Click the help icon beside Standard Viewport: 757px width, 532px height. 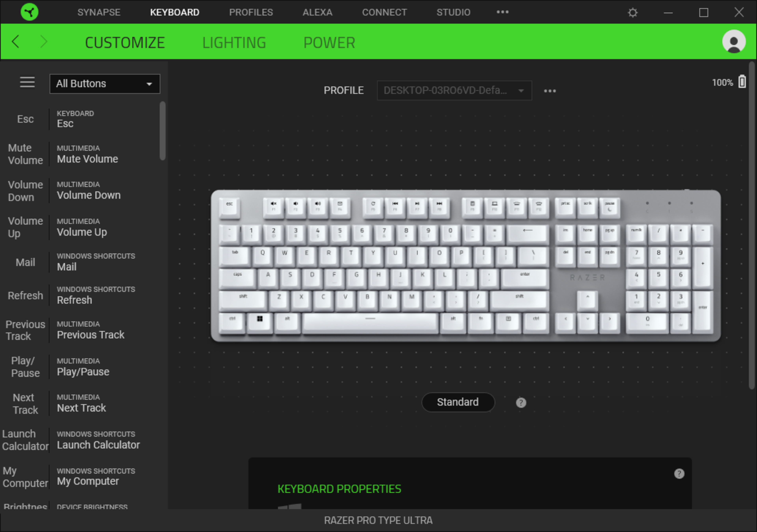click(521, 403)
